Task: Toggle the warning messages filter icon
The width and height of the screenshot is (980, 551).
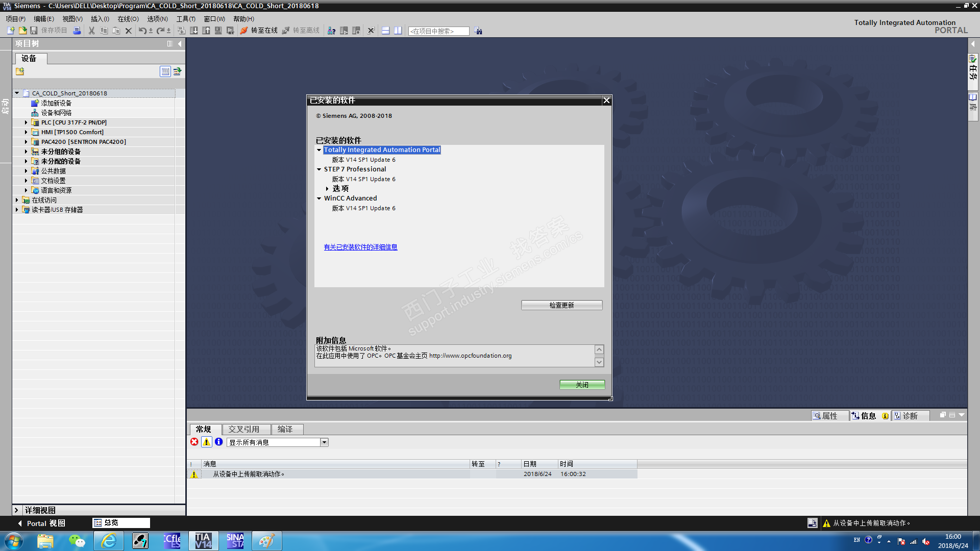Action: point(207,442)
